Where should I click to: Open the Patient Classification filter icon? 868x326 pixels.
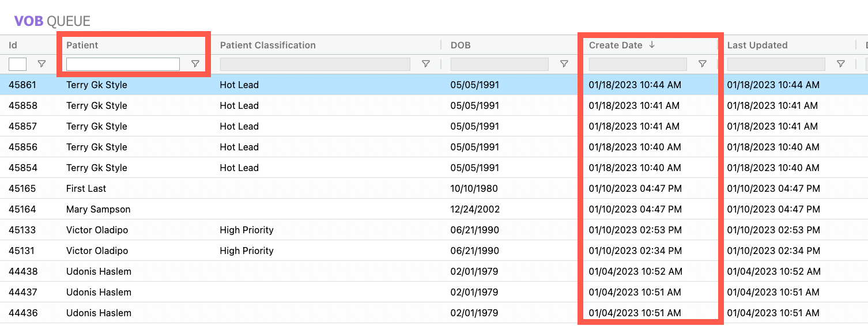[426, 64]
